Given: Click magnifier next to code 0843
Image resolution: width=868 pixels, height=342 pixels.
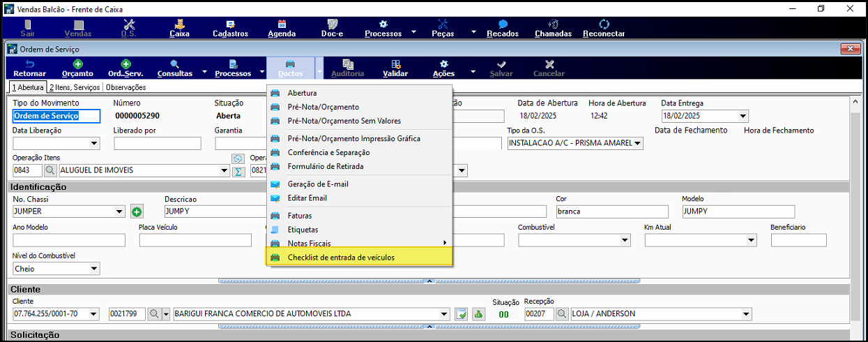Looking at the screenshot, I should point(50,170).
